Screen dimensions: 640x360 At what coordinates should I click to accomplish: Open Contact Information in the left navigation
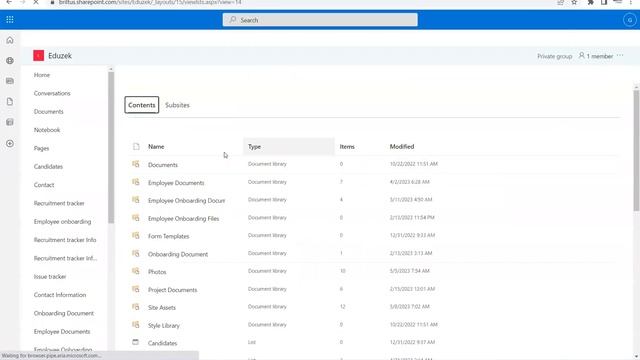tap(60, 295)
